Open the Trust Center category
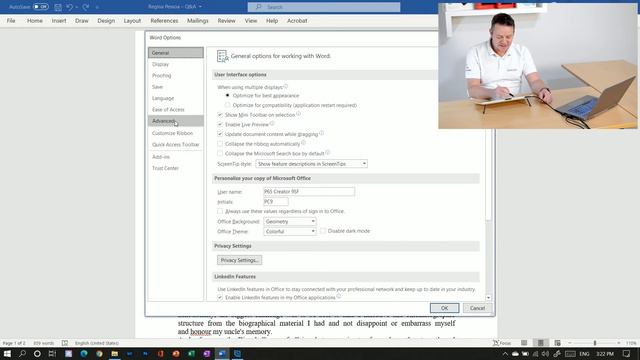This screenshot has width=640, height=360. click(176, 168)
